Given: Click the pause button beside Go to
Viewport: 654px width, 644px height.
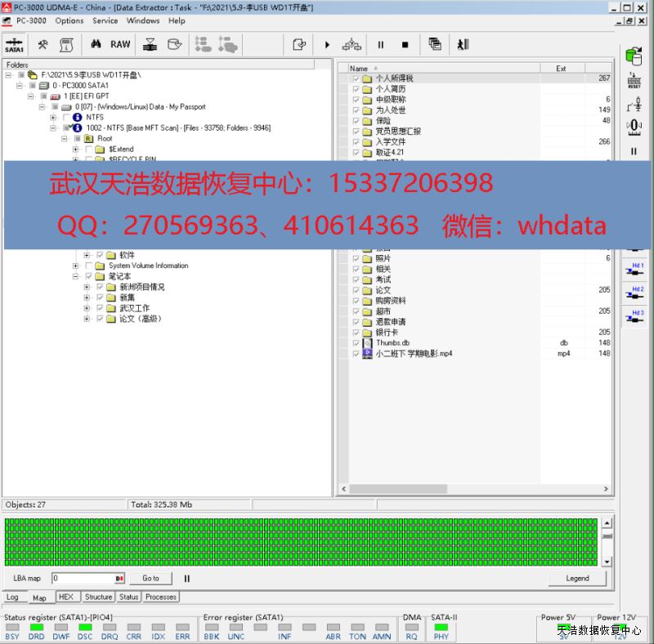Looking at the screenshot, I should click(187, 579).
